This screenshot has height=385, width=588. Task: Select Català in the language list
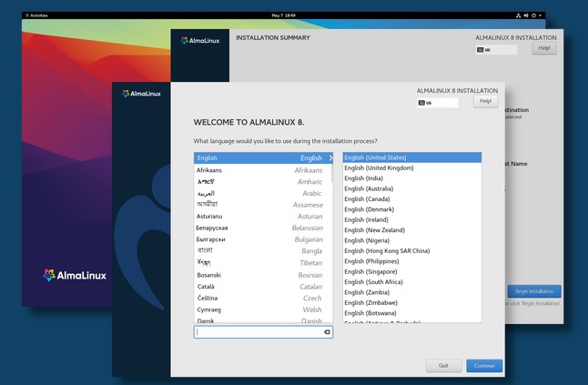pyautogui.click(x=262, y=287)
